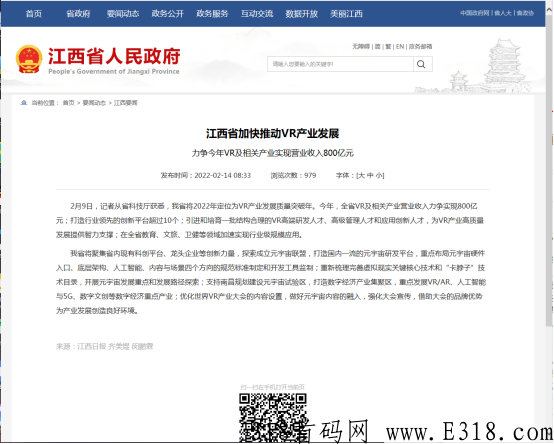Focus the keyword search input field
554x444 pixels.
(340, 64)
